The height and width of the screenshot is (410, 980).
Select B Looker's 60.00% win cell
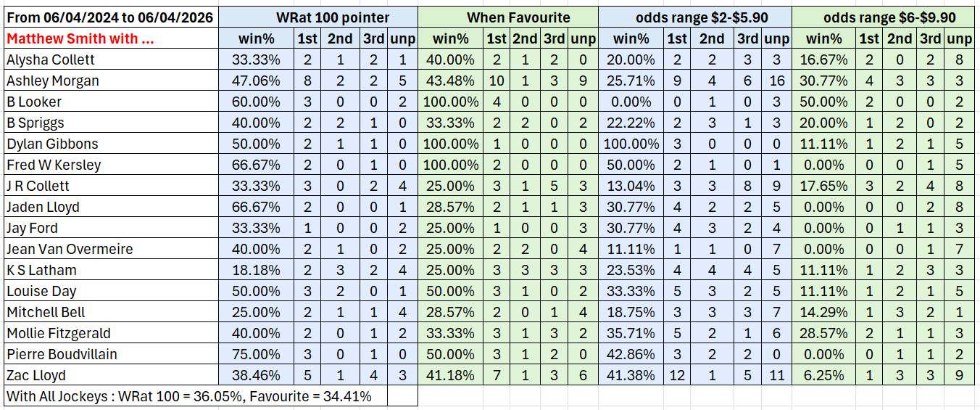[256, 102]
